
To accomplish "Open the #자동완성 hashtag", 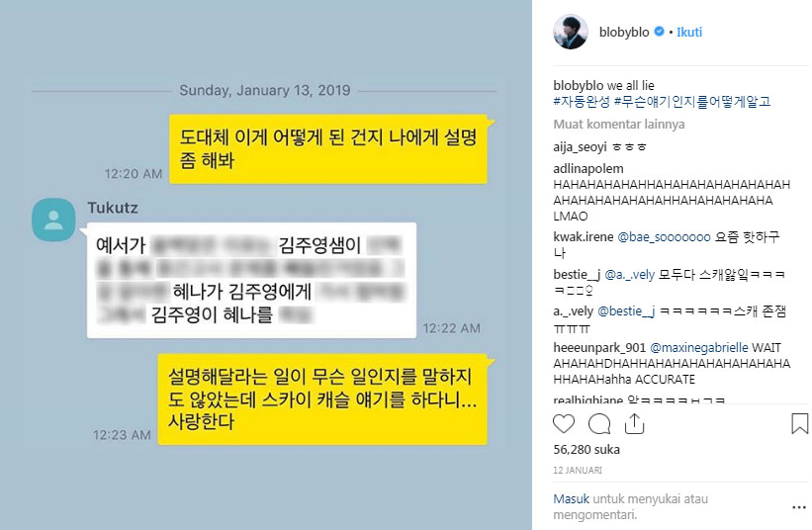I will point(582,102).
